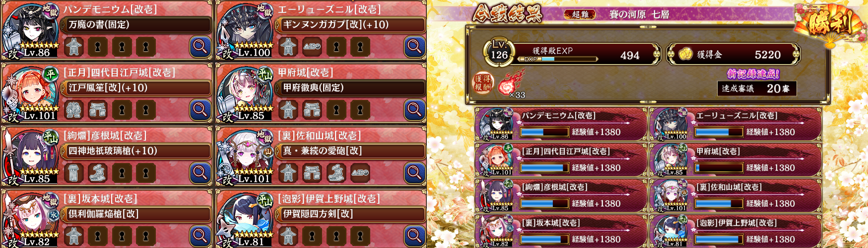The width and height of the screenshot is (868, 248).
Task: Select 獲得報酬 round reward badge
Action: (483, 83)
